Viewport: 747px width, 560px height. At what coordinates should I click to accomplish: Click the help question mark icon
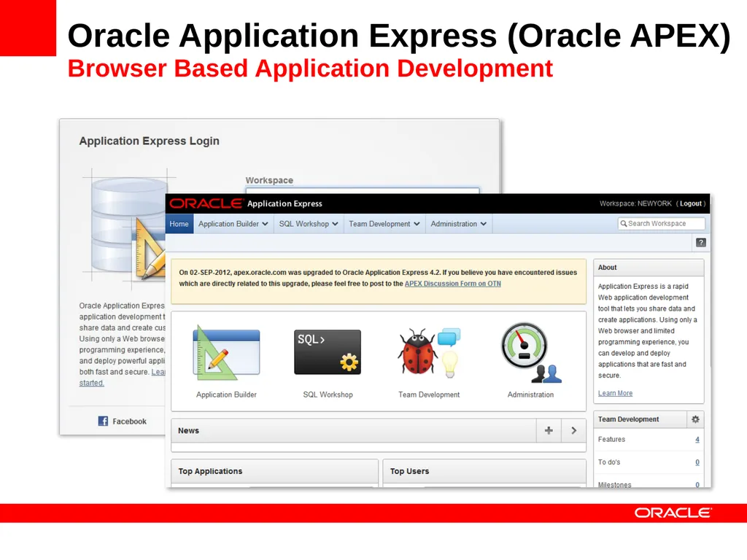point(701,242)
